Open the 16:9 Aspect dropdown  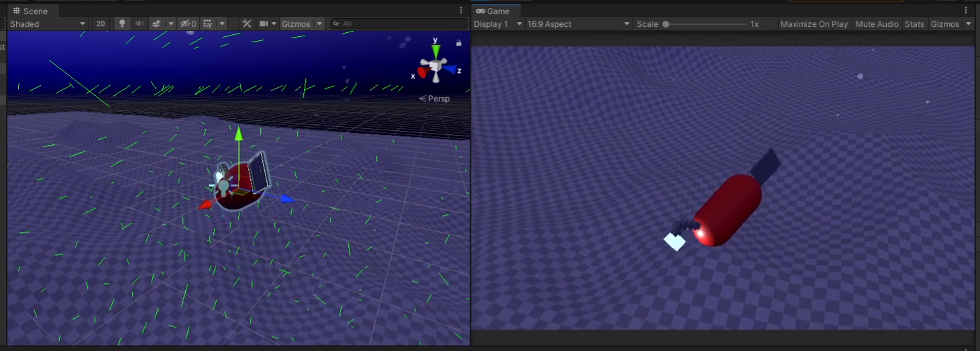578,23
